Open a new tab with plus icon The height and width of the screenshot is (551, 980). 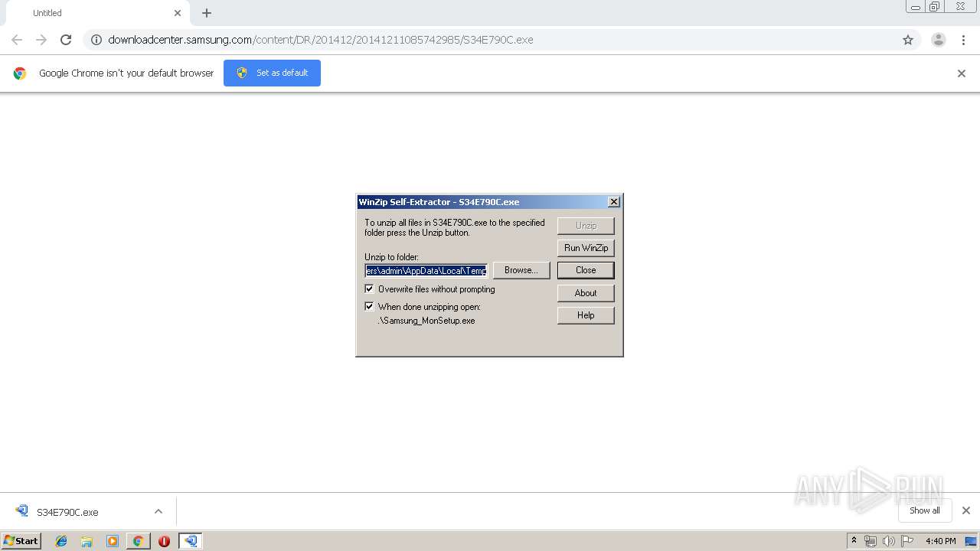point(207,13)
